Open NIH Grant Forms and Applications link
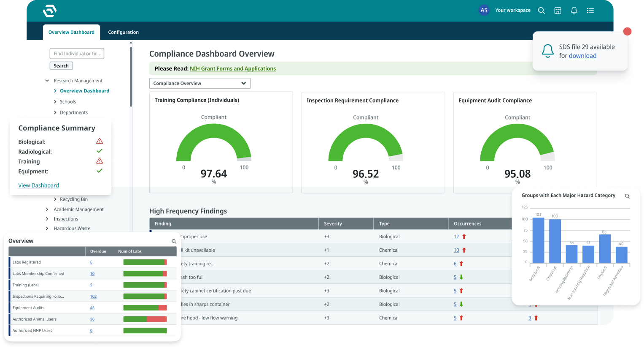This screenshot has width=644, height=348. pos(233,69)
